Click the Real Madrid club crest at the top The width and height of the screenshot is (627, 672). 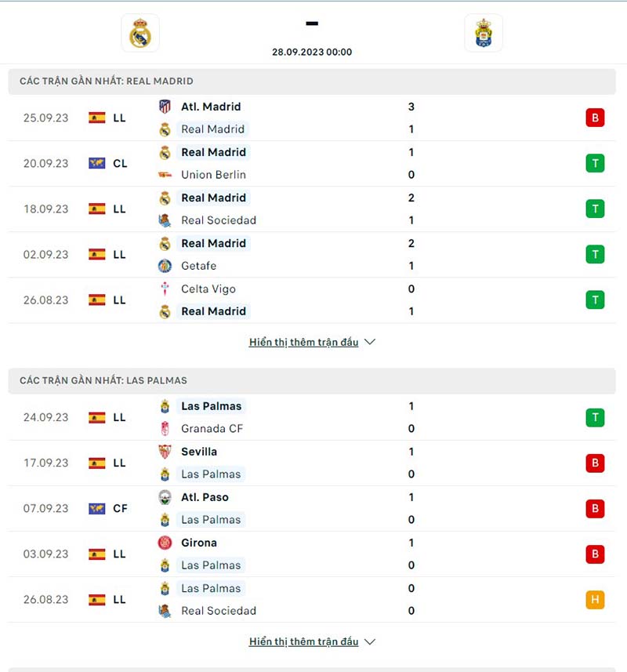(140, 33)
